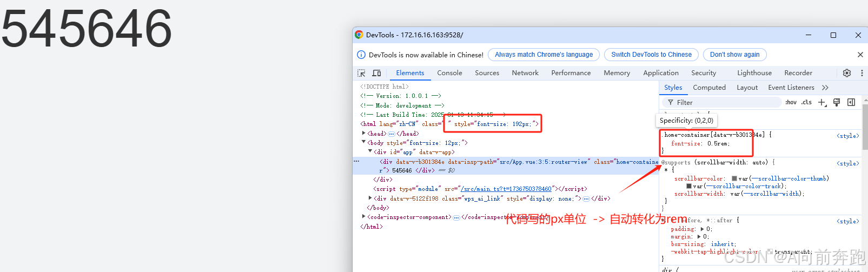The width and height of the screenshot is (868, 272).
Task: Click the Mode: development comment row
Action: click(402, 105)
